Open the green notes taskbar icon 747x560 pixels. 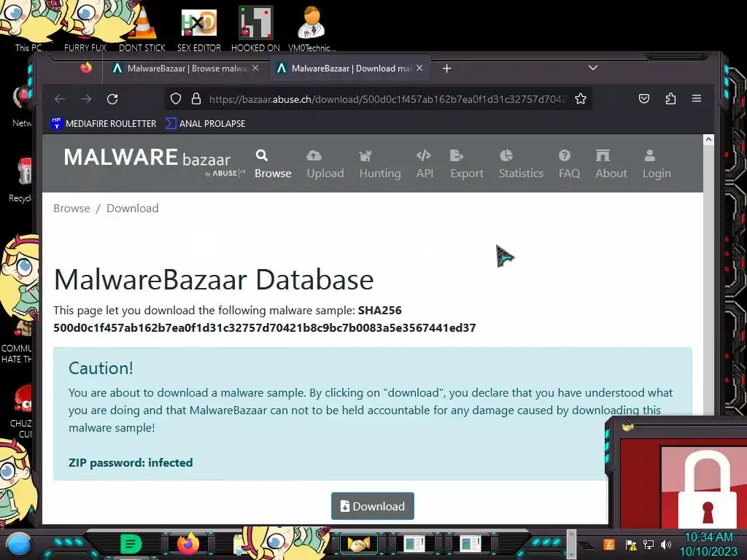click(x=131, y=544)
